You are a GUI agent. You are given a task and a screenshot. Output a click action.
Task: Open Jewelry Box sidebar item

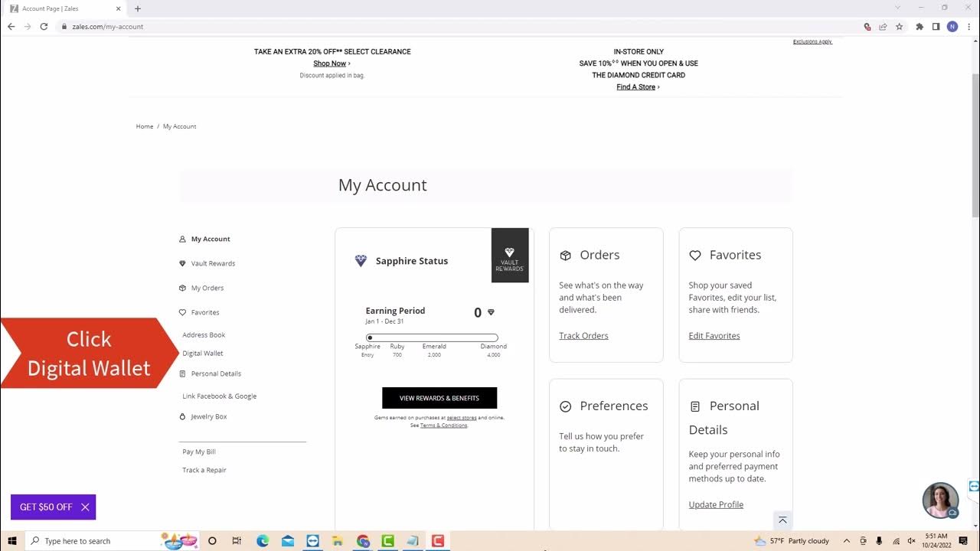click(208, 416)
